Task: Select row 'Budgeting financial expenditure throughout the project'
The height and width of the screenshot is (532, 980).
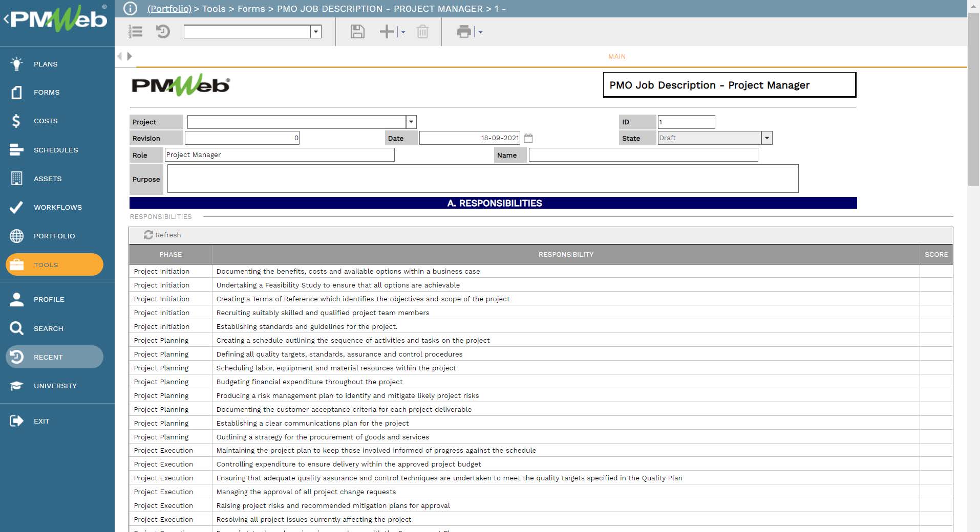Action: click(541, 382)
